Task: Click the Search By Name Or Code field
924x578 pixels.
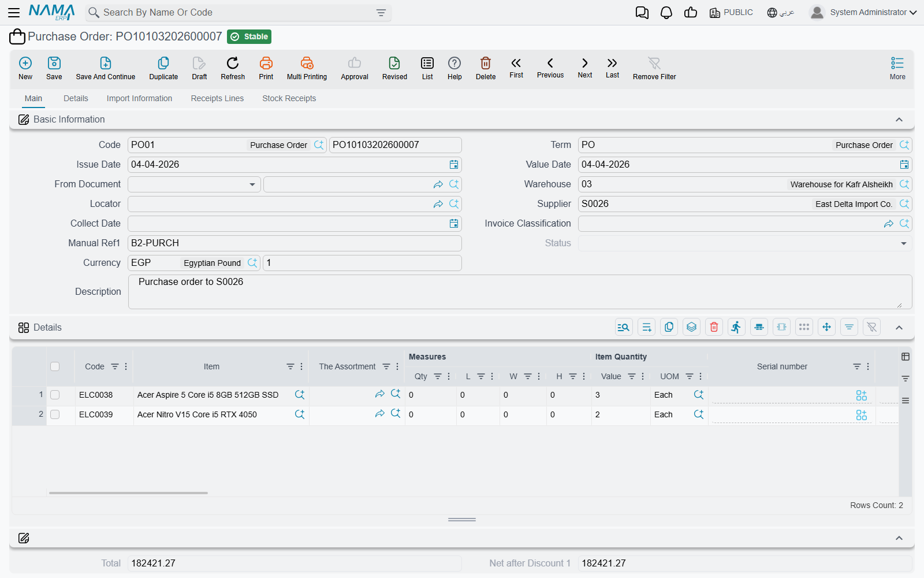Action: [238, 13]
